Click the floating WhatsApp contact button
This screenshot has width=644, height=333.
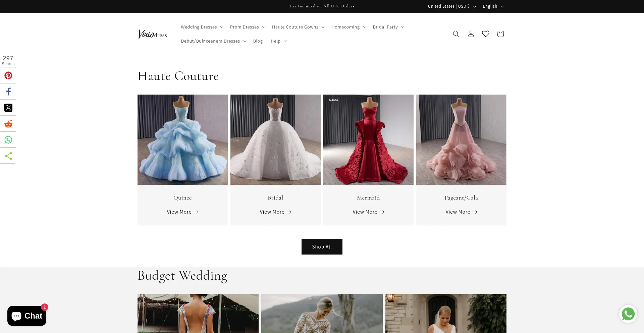click(x=628, y=314)
